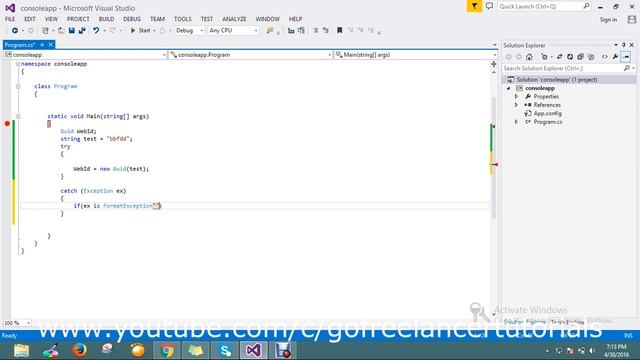Collapse the static void Main method block

18,116
